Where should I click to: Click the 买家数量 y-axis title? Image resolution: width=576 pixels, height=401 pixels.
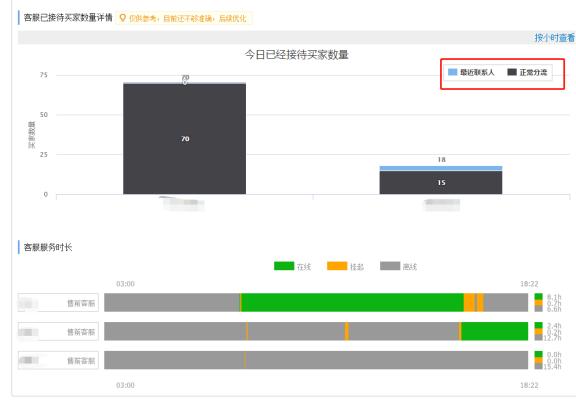pos(32,135)
